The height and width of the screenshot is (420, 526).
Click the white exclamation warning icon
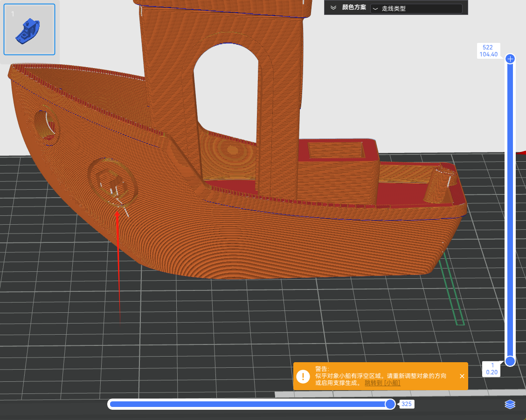point(304,376)
